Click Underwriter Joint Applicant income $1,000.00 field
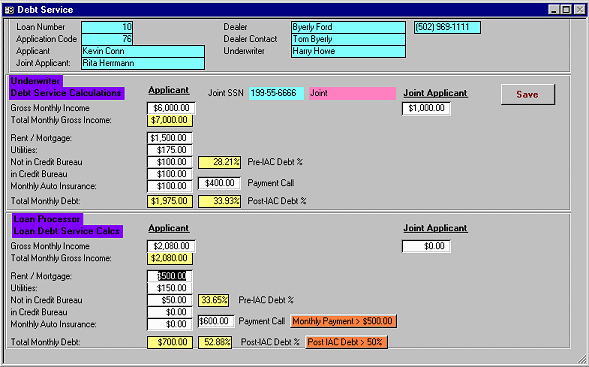 tap(426, 108)
